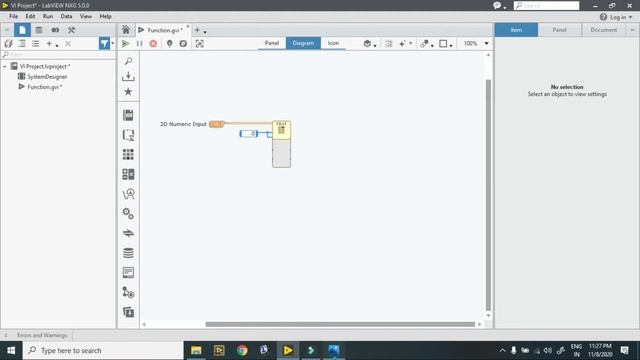Image resolution: width=640 pixels, height=360 pixels.
Task: Select the Index Array node on diagram
Action: [x=282, y=144]
